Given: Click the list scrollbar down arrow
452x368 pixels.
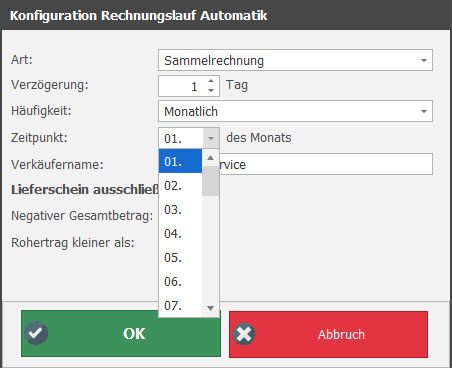Looking at the screenshot, I should [210, 308].
